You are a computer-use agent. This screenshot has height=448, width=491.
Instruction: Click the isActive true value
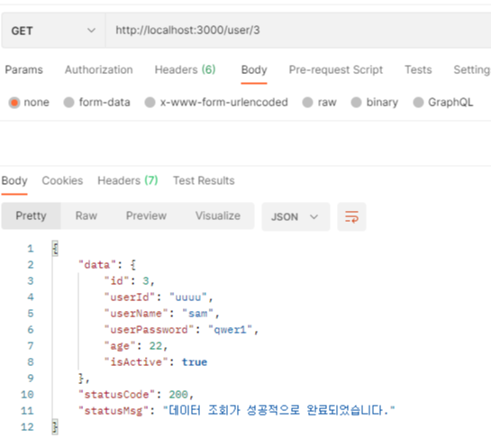tap(195, 362)
